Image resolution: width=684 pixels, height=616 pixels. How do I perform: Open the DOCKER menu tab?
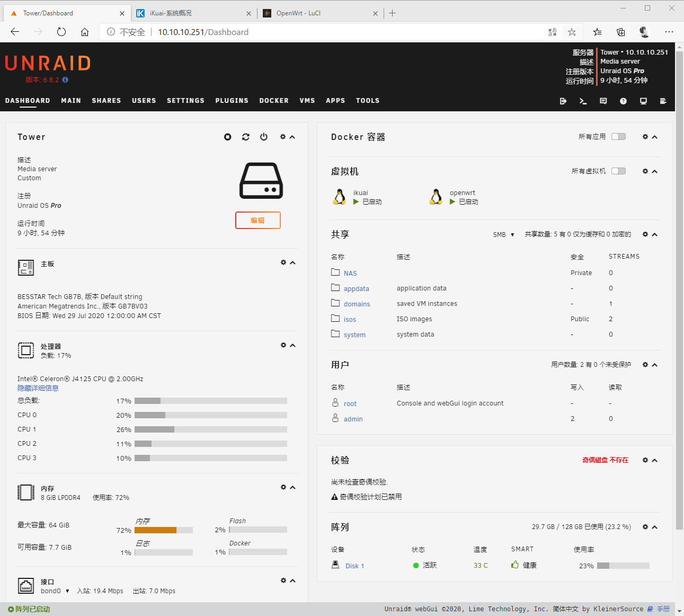274,101
